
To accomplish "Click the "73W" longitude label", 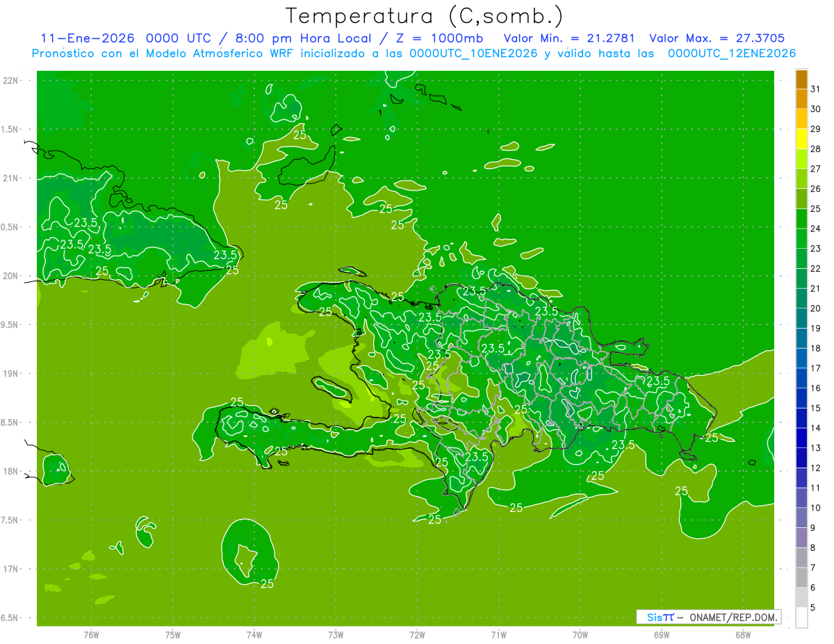I will point(336,634).
